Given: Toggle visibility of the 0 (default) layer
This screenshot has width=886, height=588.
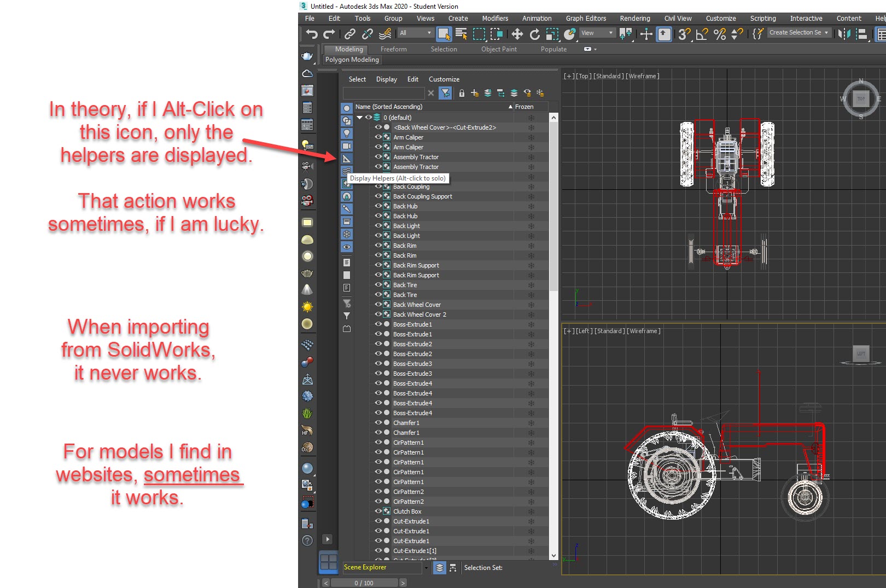Looking at the screenshot, I should [368, 117].
